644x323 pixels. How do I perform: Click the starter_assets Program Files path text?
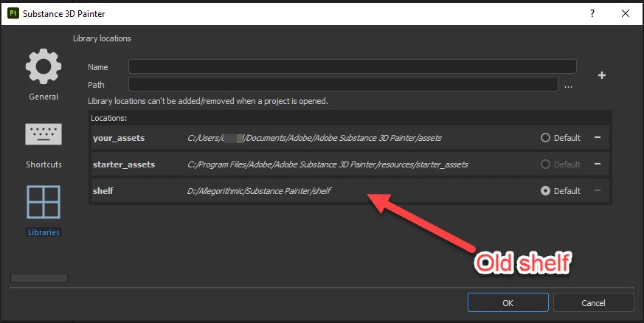[x=328, y=164]
